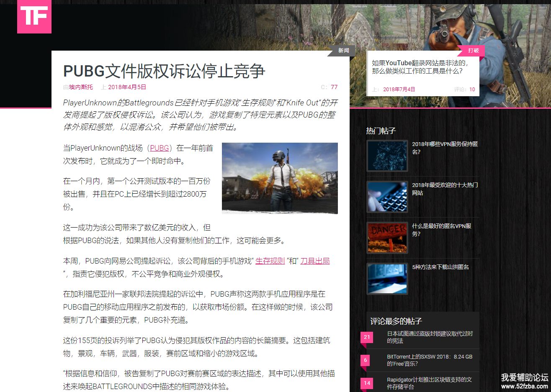Viewport: 551px width, 392px height.
Task: Click paragraph starting 这份155页的投诉
Action: (x=197, y=347)
